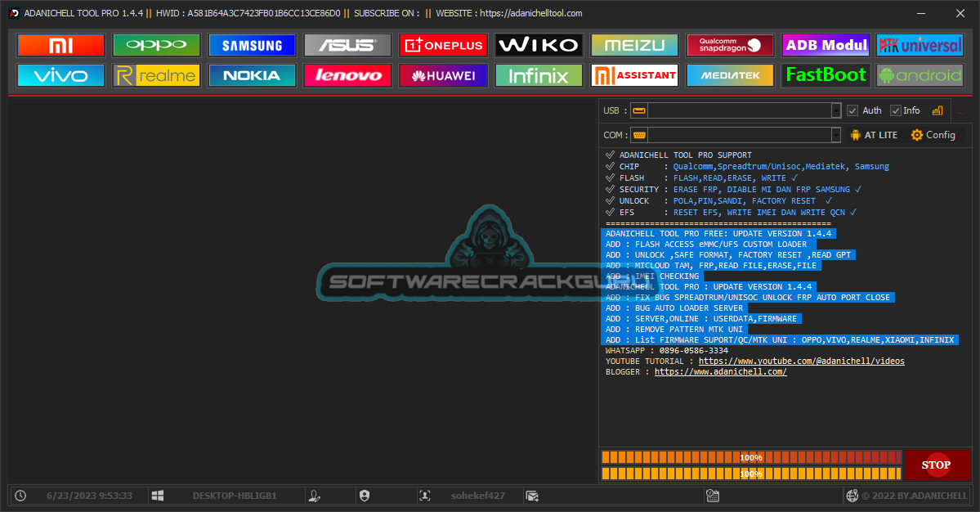Viewport: 980px width, 512px height.
Task: Open the FastBoot module
Action: (x=826, y=75)
